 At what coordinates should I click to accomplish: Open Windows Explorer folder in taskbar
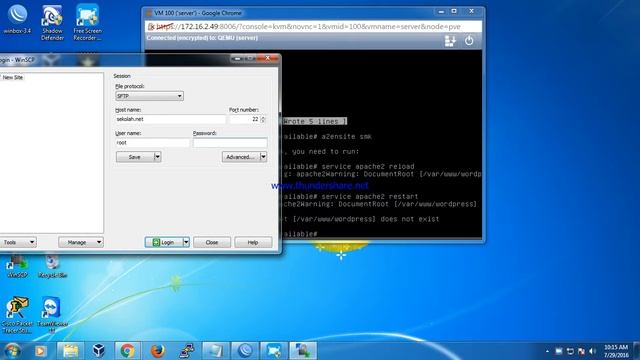coord(71,351)
